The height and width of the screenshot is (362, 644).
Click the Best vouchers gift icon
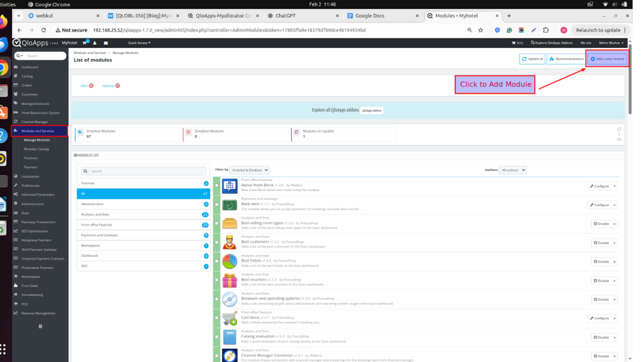[229, 281]
